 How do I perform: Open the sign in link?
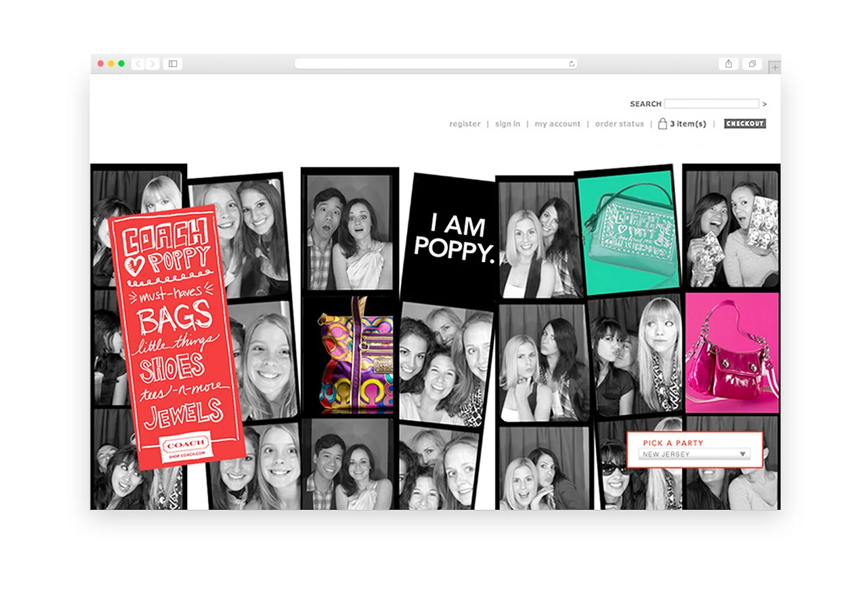point(507,124)
